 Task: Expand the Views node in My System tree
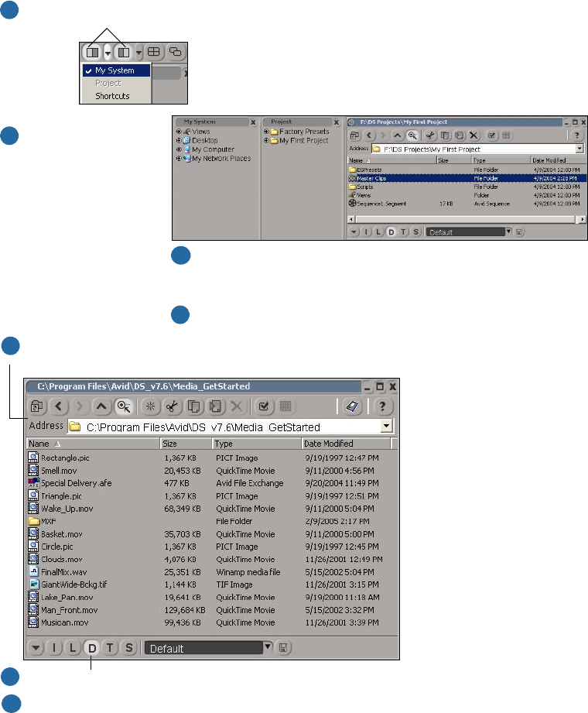click(x=179, y=132)
